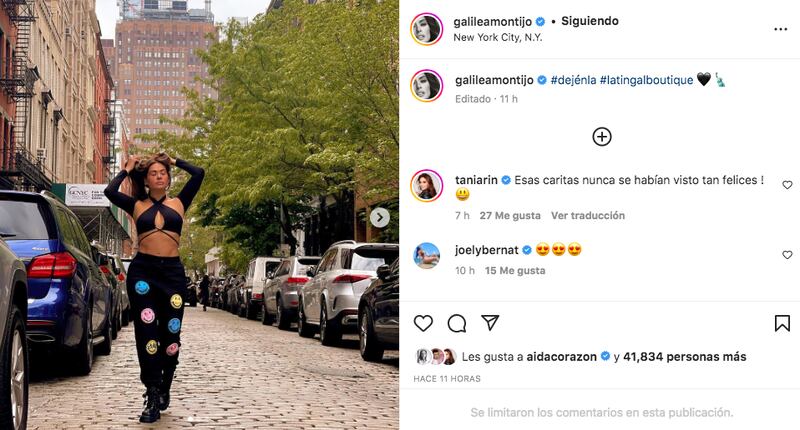Screen dimensions: 800x430
Task: View the 41,834 personas más likes list
Action: pos(685,357)
